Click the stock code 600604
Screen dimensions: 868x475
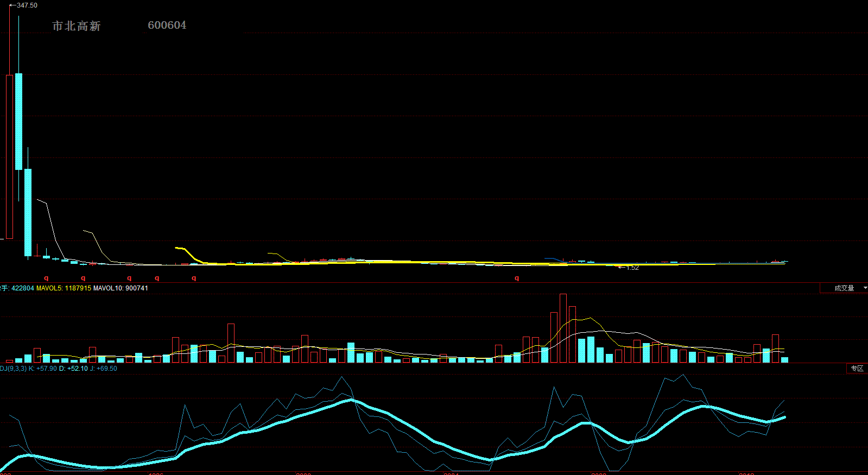click(x=167, y=25)
